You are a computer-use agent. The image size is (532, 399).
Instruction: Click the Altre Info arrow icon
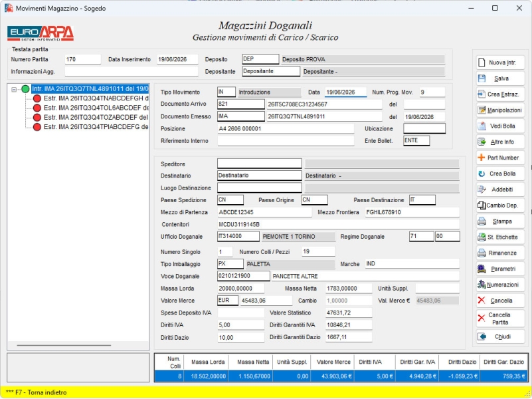click(x=482, y=142)
